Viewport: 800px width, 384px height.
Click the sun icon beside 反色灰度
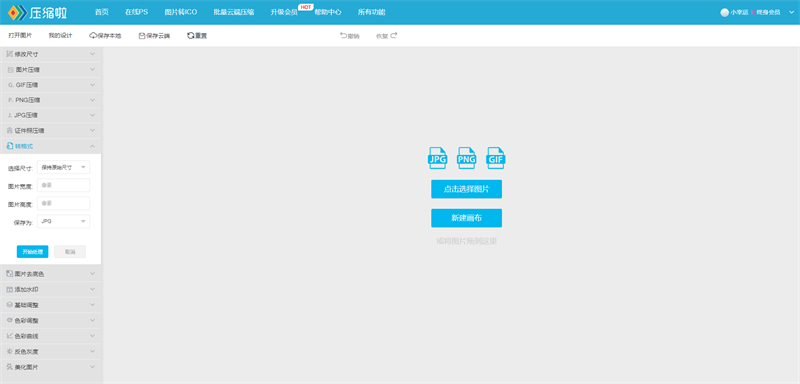(x=10, y=351)
